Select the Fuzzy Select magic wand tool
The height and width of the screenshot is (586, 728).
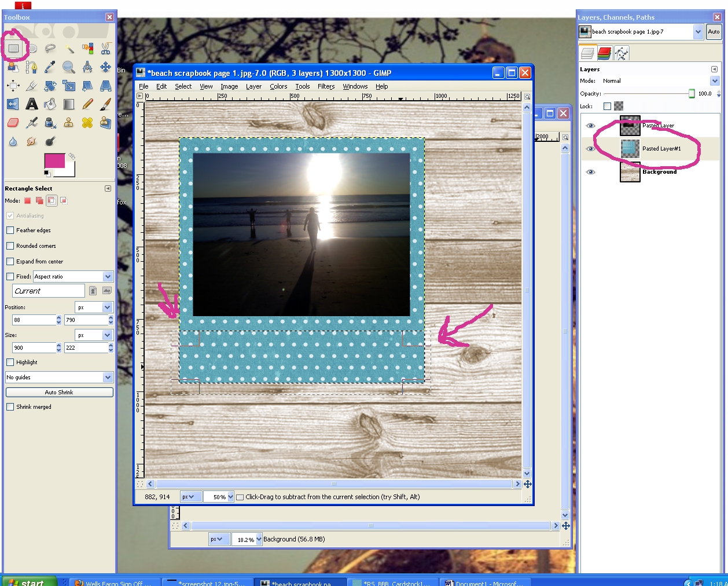[x=69, y=49]
